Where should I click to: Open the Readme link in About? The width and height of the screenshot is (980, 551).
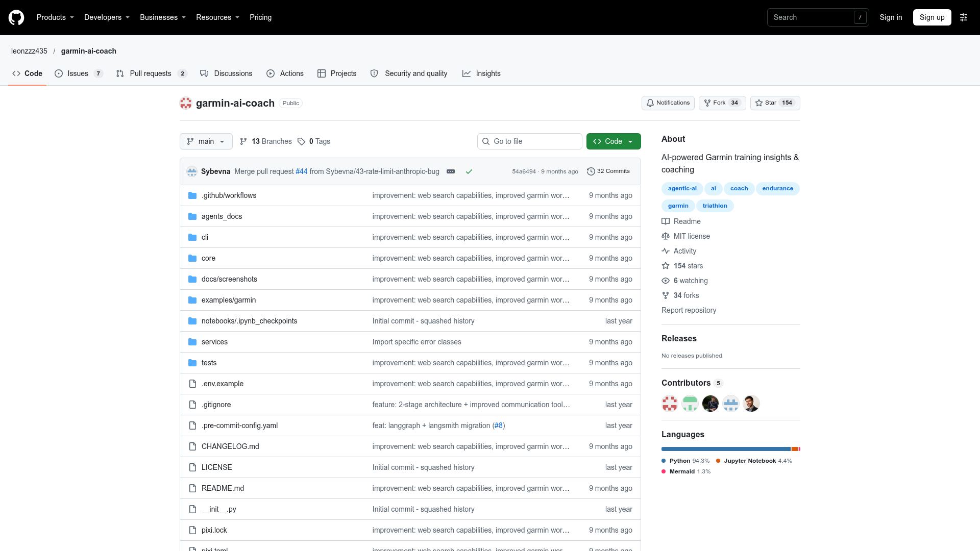681,221
